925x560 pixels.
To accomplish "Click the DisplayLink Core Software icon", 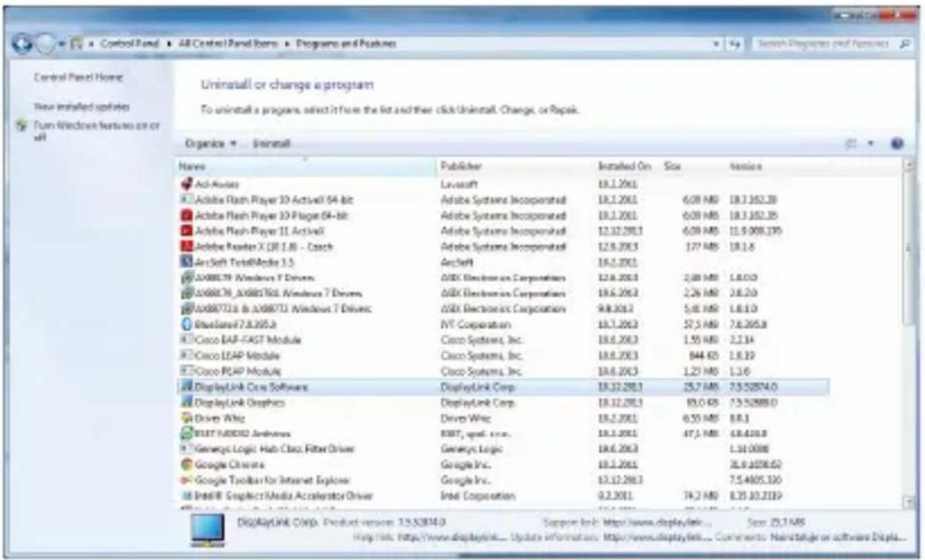I will (x=186, y=387).
